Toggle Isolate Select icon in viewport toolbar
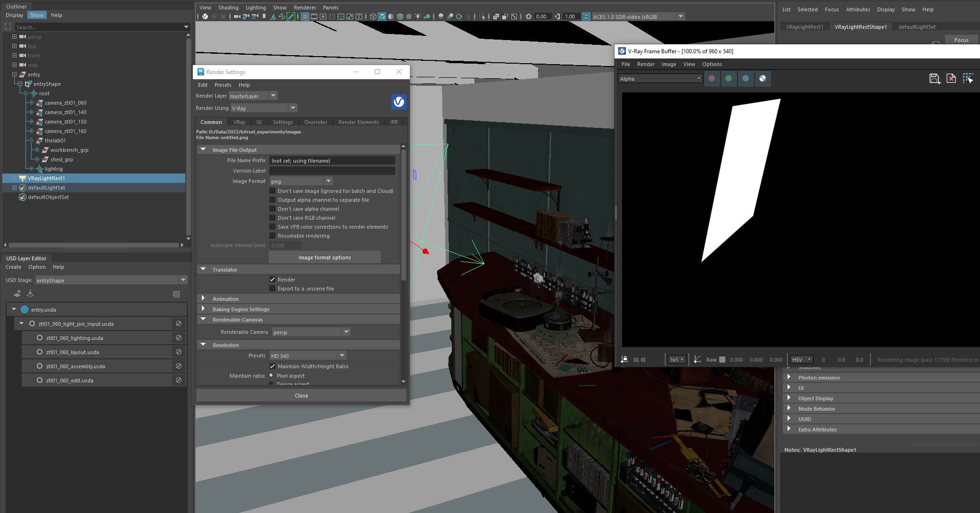The height and width of the screenshot is (513, 980). point(482,17)
